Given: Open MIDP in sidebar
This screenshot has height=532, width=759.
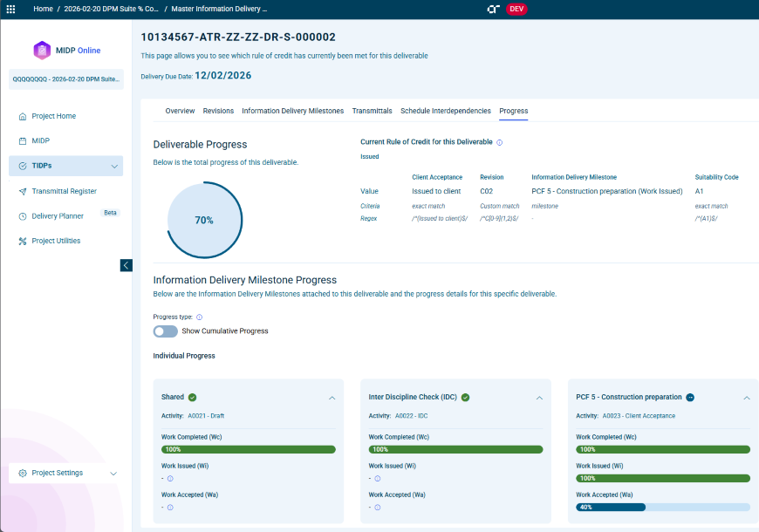Looking at the screenshot, I should pyautogui.click(x=41, y=141).
